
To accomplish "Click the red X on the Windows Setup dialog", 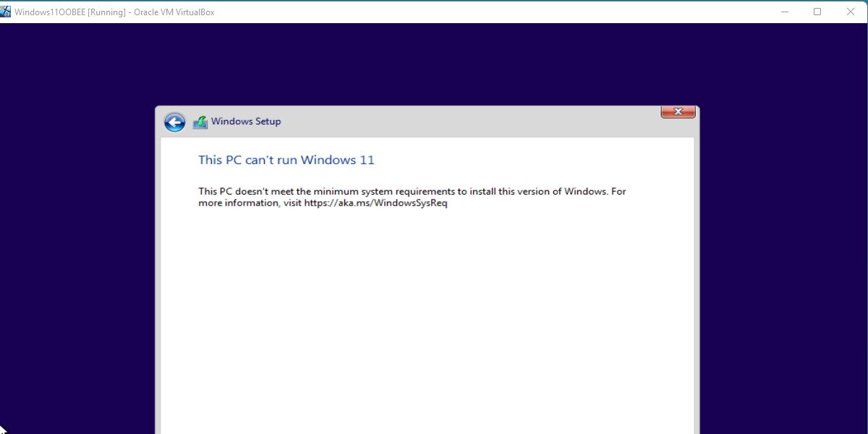I will (x=678, y=111).
